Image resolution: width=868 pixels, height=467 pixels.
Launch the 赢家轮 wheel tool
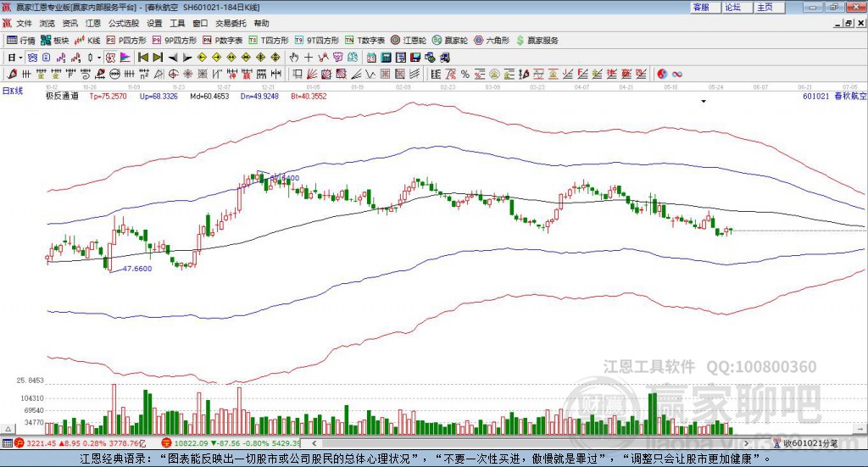coord(450,41)
